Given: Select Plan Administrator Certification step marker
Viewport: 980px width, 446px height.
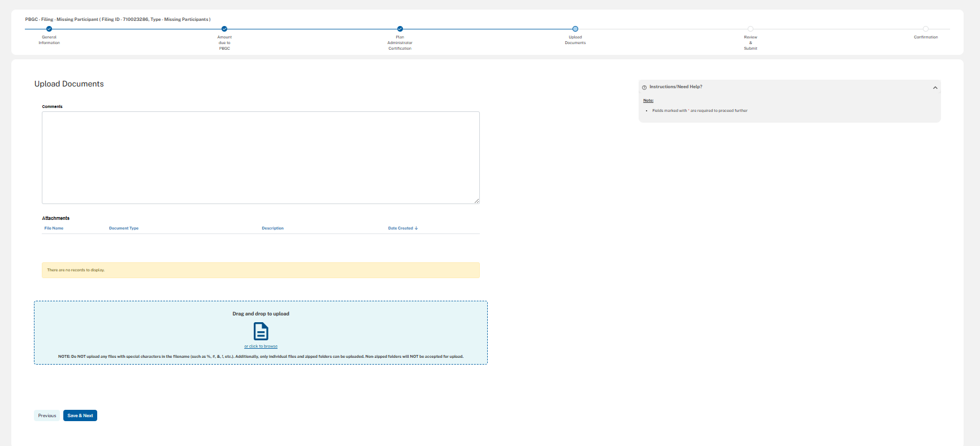Looking at the screenshot, I should tap(400, 29).
